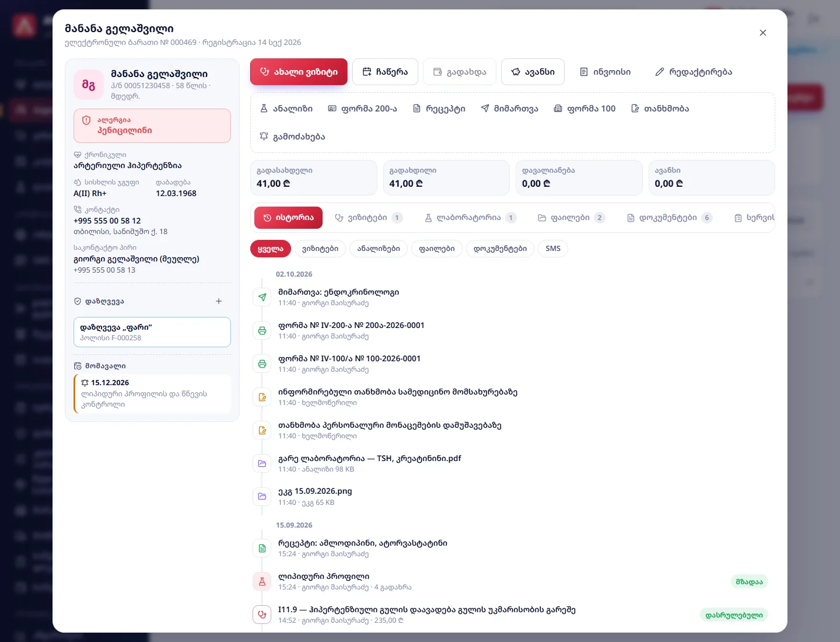The width and height of the screenshot is (840, 642).
Task: Select the ყველა filter chip
Action: click(x=270, y=249)
